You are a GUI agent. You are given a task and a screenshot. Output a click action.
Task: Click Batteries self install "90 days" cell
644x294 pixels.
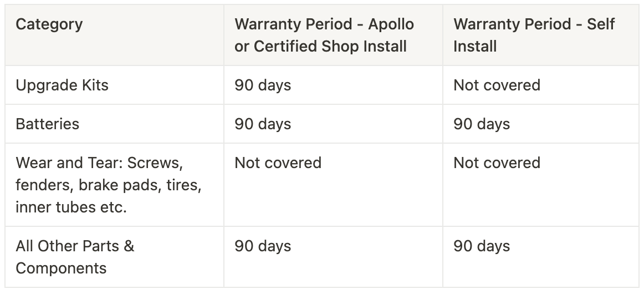482,124
